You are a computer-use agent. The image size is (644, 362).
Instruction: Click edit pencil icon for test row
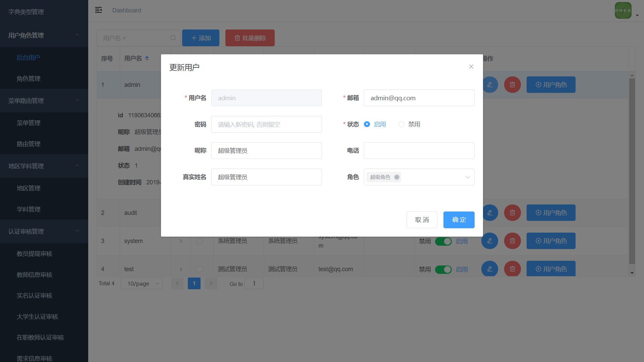490,269
